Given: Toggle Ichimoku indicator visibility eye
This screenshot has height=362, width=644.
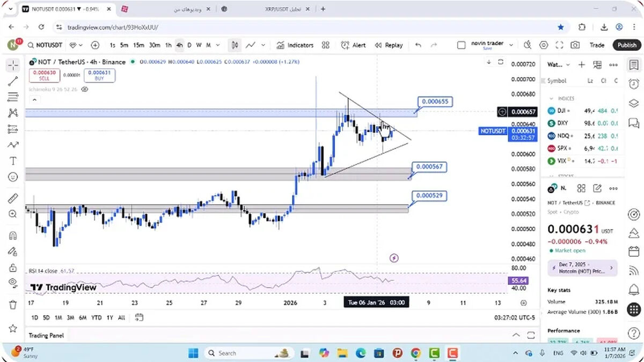Looking at the screenshot, I should tap(84, 89).
